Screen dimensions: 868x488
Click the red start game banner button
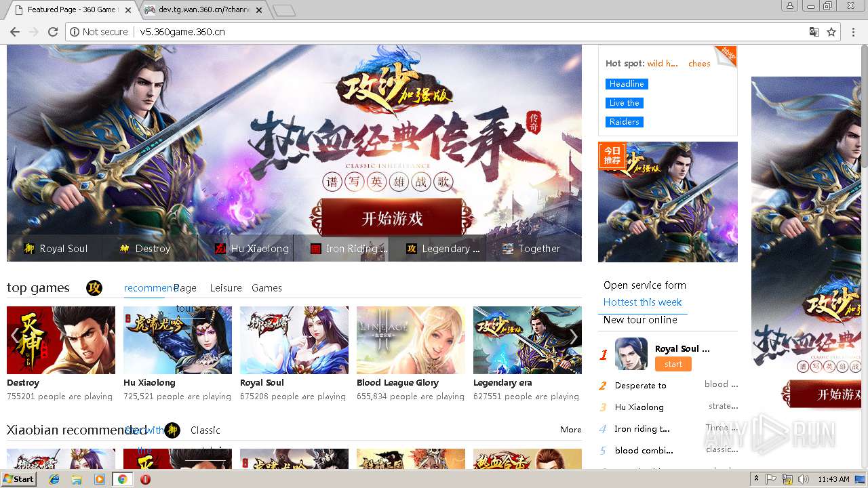[392, 219]
